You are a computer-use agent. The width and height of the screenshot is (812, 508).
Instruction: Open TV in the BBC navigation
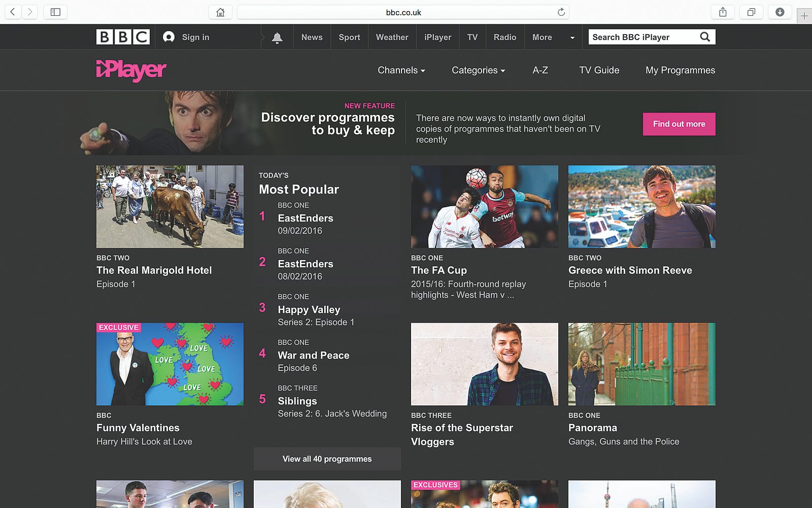472,37
